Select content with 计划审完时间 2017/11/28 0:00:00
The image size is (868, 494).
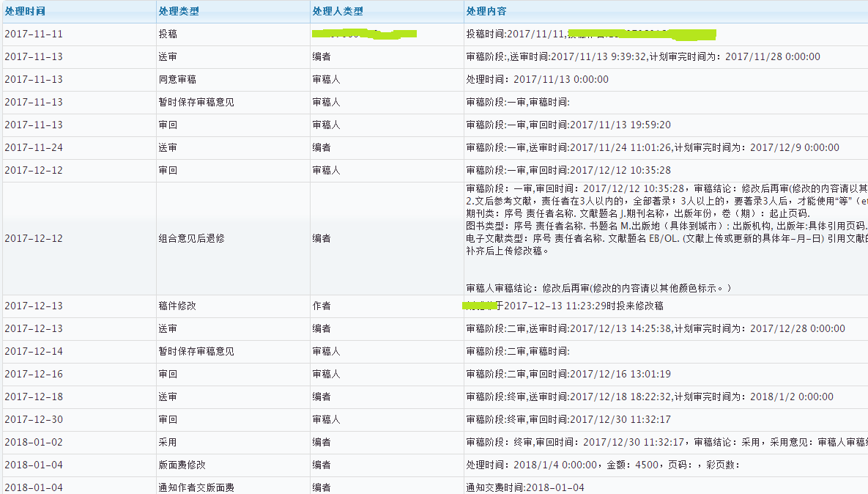click(x=643, y=56)
